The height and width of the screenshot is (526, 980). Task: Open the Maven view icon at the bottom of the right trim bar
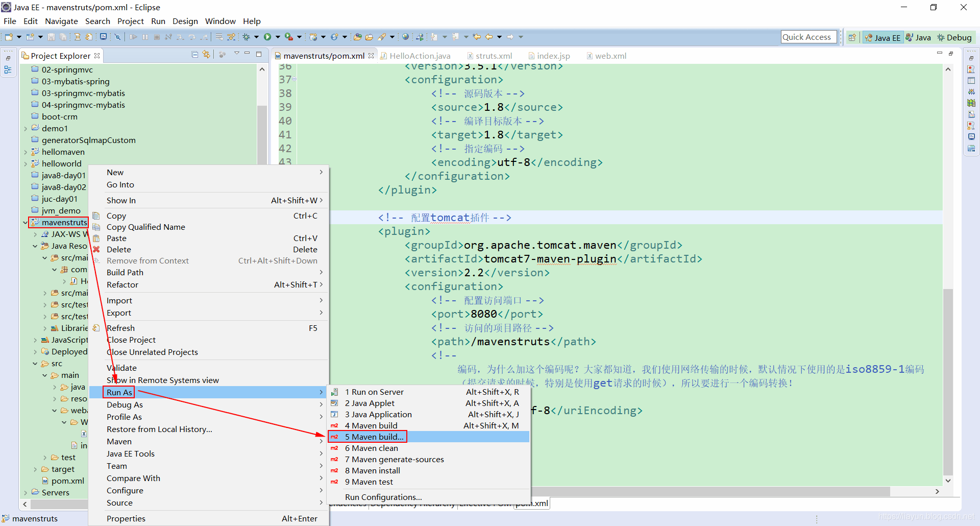[971, 148]
